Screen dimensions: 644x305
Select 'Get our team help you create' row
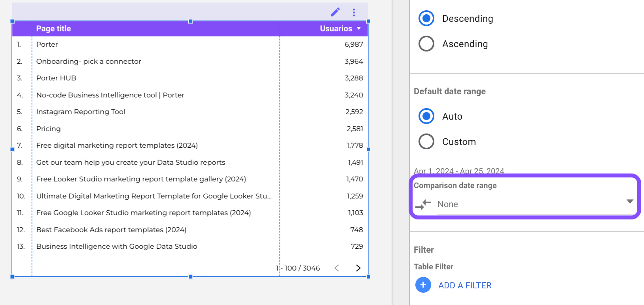pyautogui.click(x=131, y=162)
